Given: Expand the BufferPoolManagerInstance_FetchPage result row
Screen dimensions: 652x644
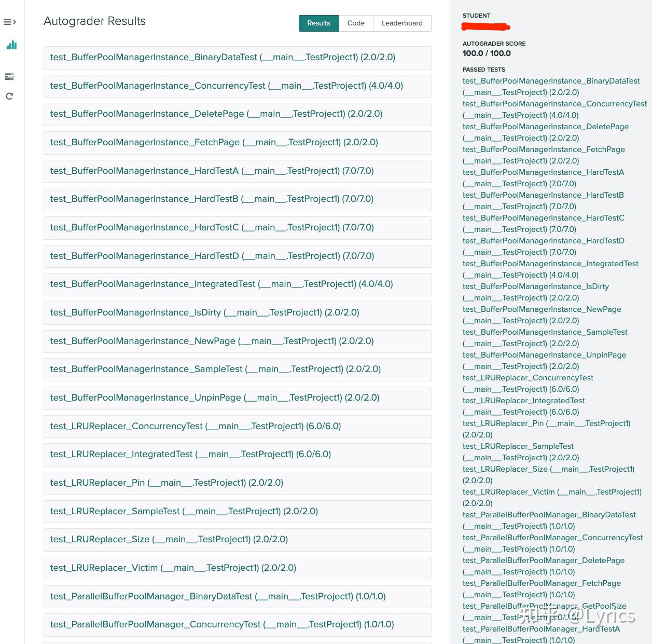Looking at the screenshot, I should 237,143.
